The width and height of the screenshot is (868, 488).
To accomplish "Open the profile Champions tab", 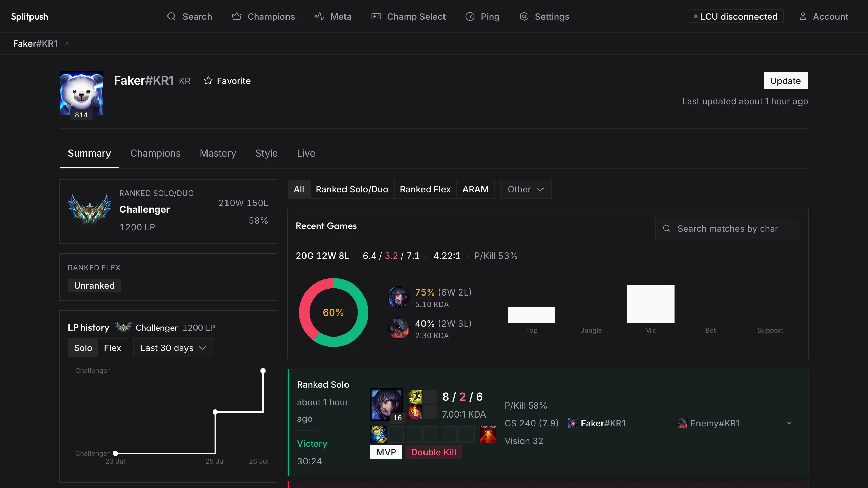I will 155,153.
